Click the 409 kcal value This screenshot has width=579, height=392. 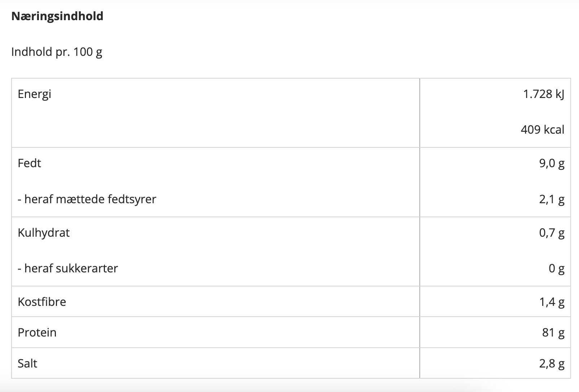542,129
